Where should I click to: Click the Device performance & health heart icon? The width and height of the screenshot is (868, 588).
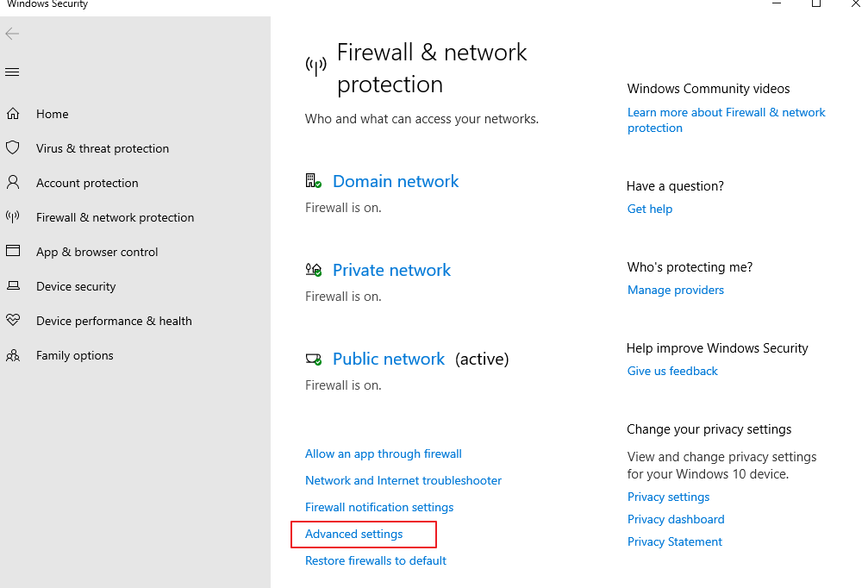(x=13, y=321)
